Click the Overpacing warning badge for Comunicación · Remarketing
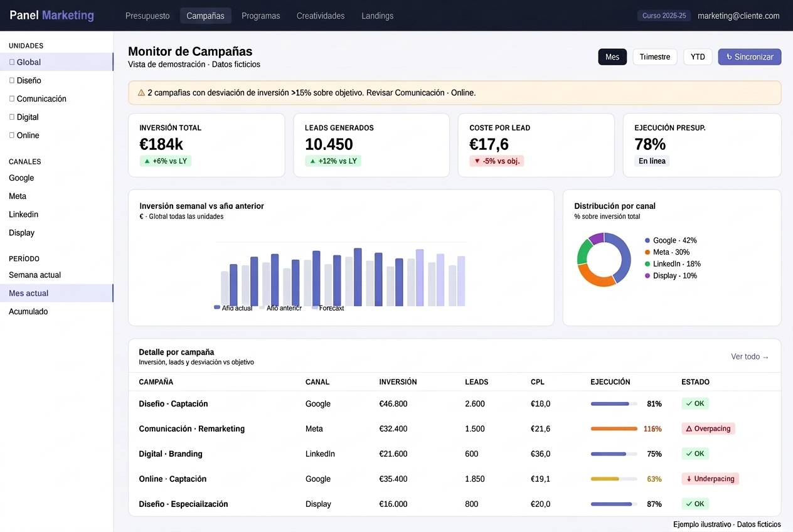793x532 pixels. pyautogui.click(x=708, y=428)
